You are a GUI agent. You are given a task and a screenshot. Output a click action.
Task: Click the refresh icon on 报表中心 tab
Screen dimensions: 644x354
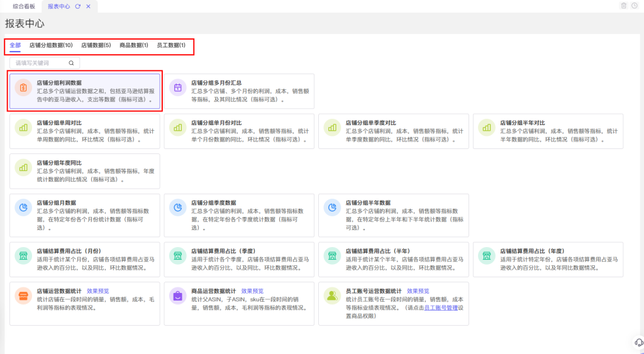(77, 6)
